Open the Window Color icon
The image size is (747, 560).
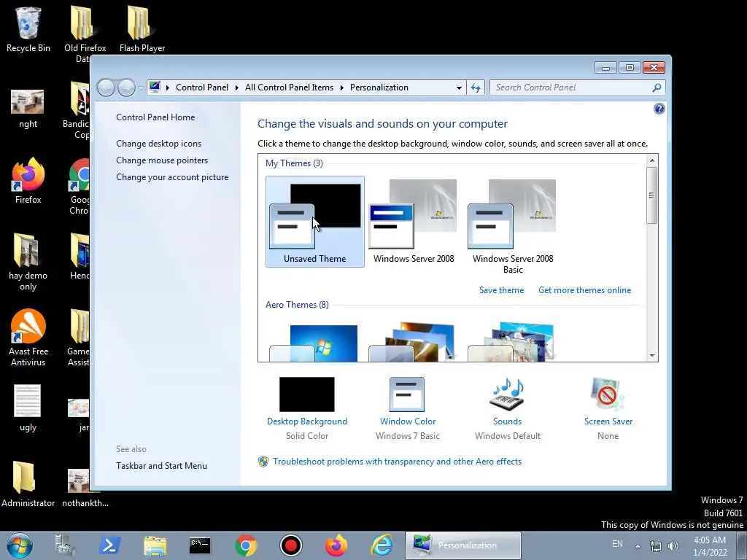coord(407,394)
